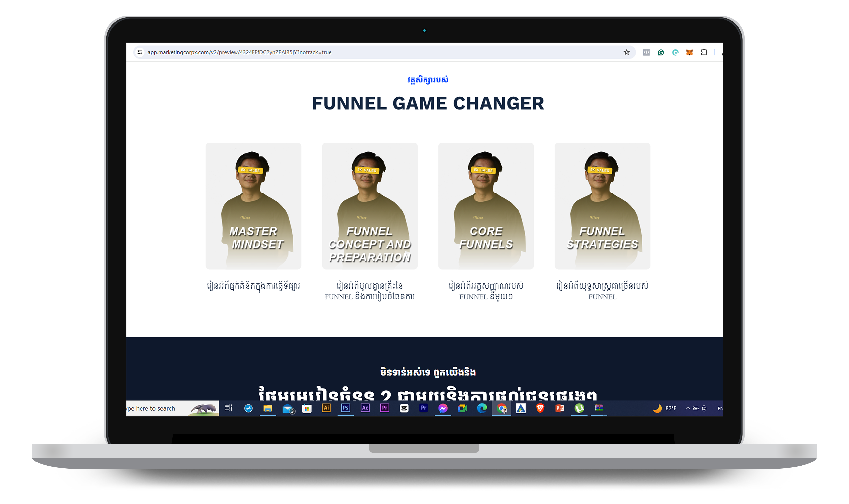This screenshot has height=504, width=849.
Task: Click the description under Funnel Strategies card
Action: point(602,291)
